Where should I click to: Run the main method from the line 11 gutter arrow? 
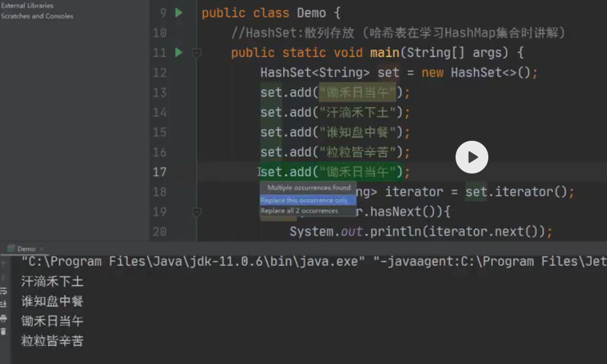(178, 52)
